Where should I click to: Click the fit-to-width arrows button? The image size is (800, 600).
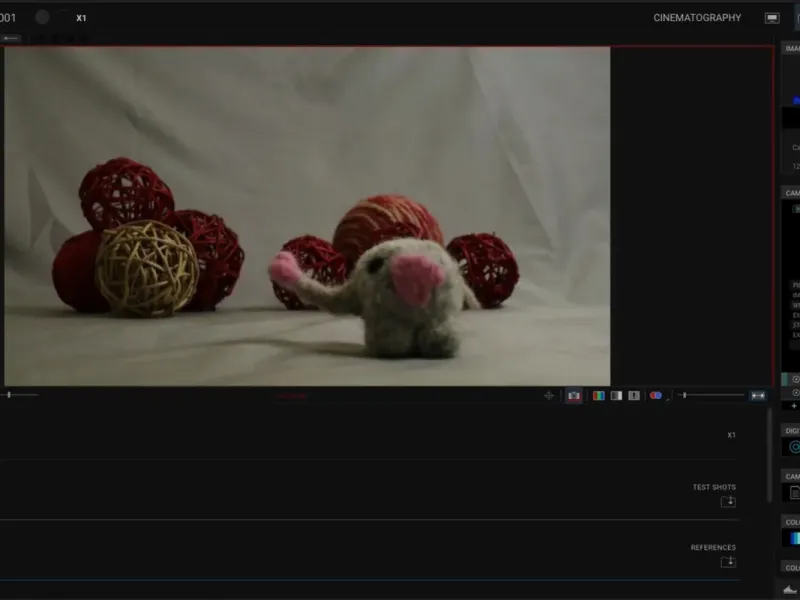pos(758,395)
